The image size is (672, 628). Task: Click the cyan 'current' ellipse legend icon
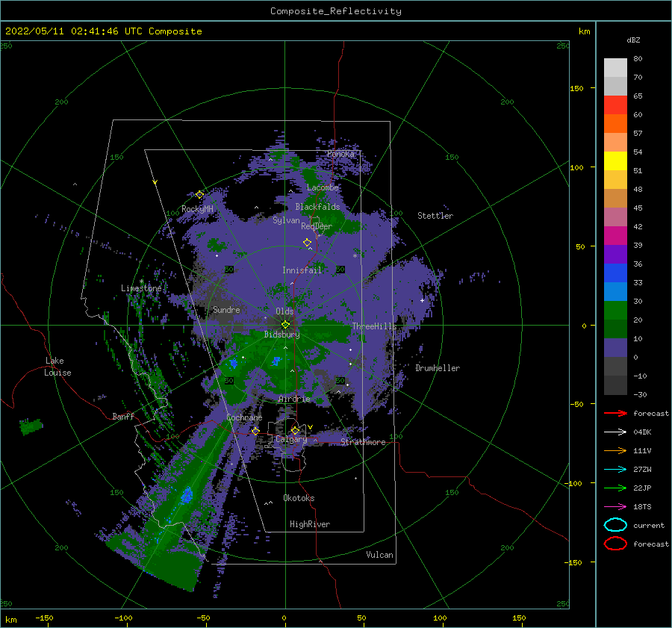615,525
